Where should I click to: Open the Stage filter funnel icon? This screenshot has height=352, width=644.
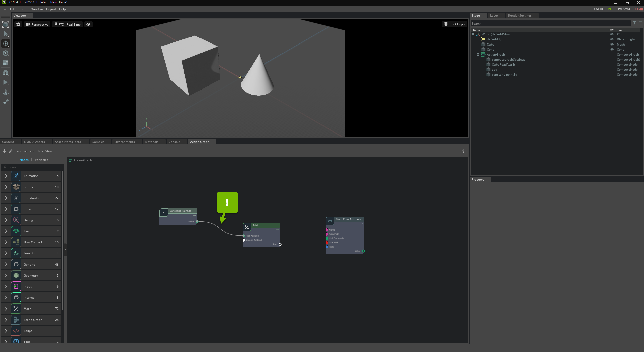point(634,23)
